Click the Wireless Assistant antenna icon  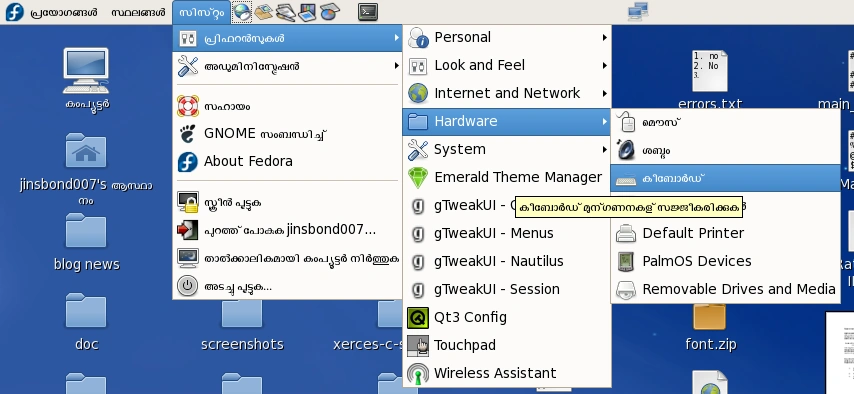pyautogui.click(x=418, y=374)
